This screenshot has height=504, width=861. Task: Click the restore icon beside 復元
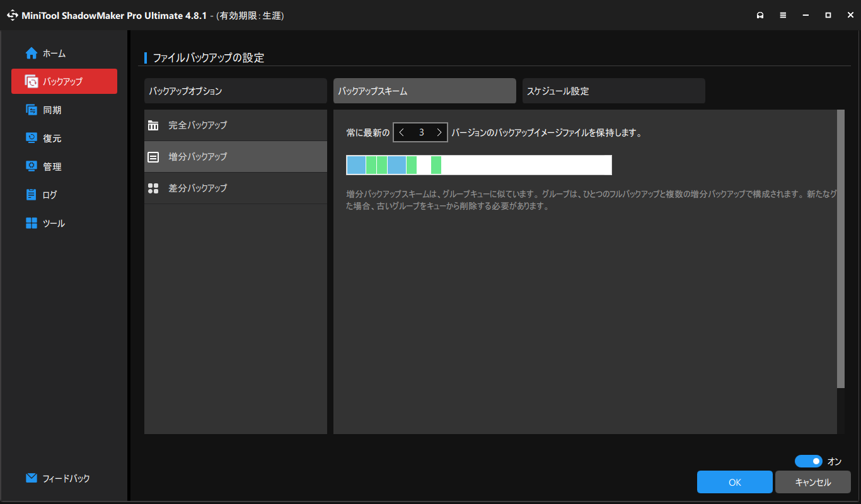click(x=32, y=138)
